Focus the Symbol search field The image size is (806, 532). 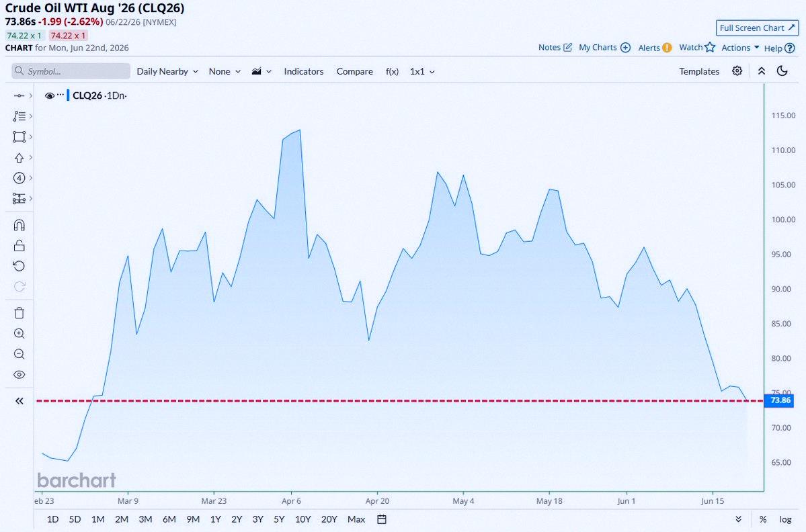coord(71,71)
